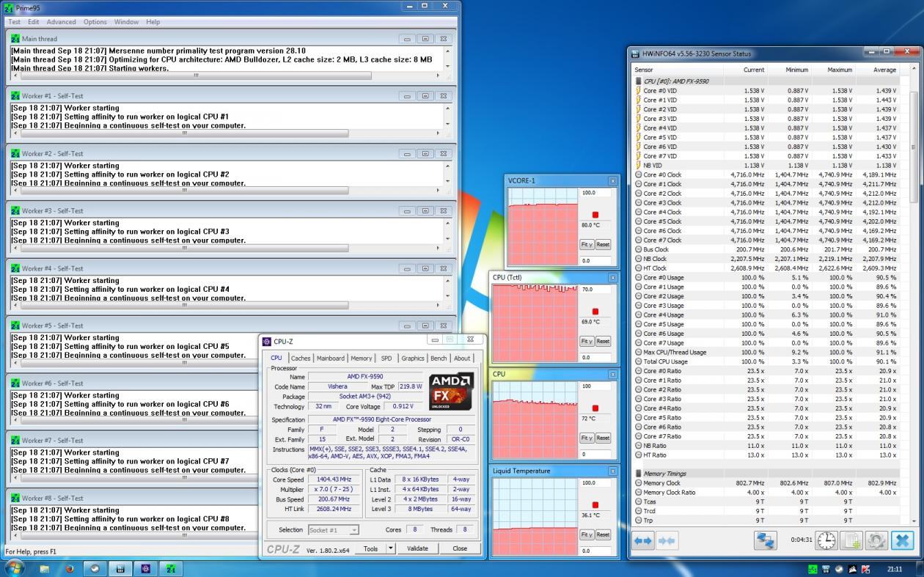Launch Firefox from the taskbar
The height and width of the screenshot is (577, 924).
pos(70,568)
